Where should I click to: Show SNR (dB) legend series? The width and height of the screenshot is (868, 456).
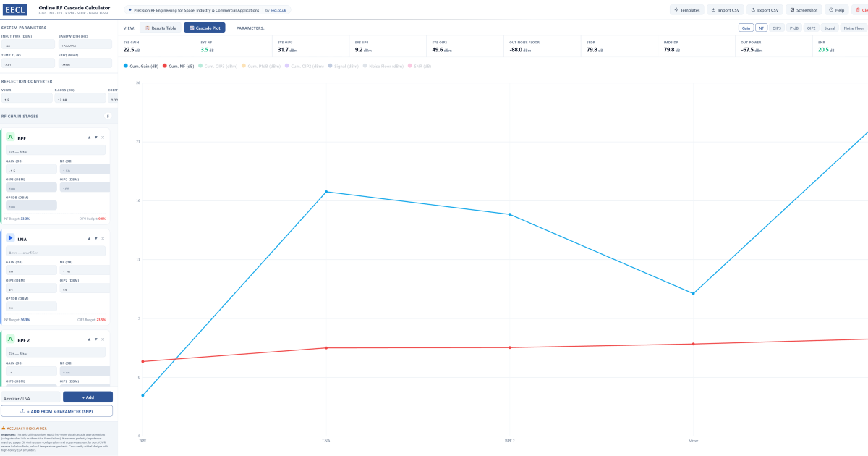419,66
